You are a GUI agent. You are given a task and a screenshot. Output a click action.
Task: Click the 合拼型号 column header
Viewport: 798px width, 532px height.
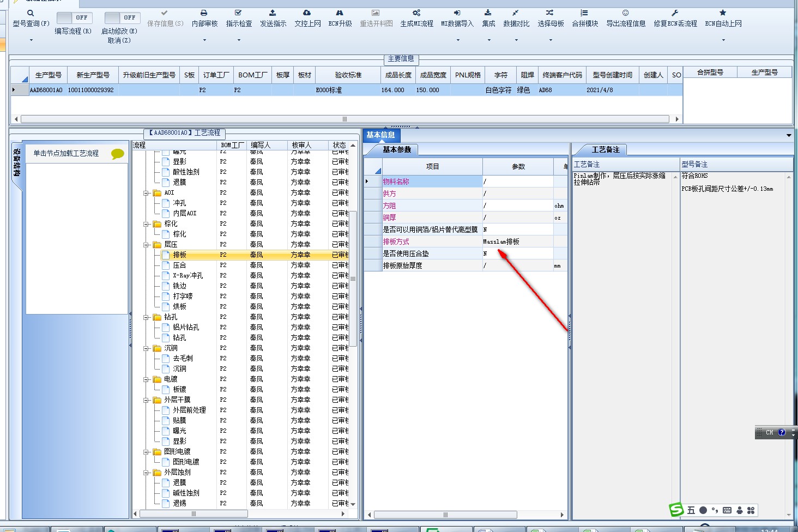(710, 72)
